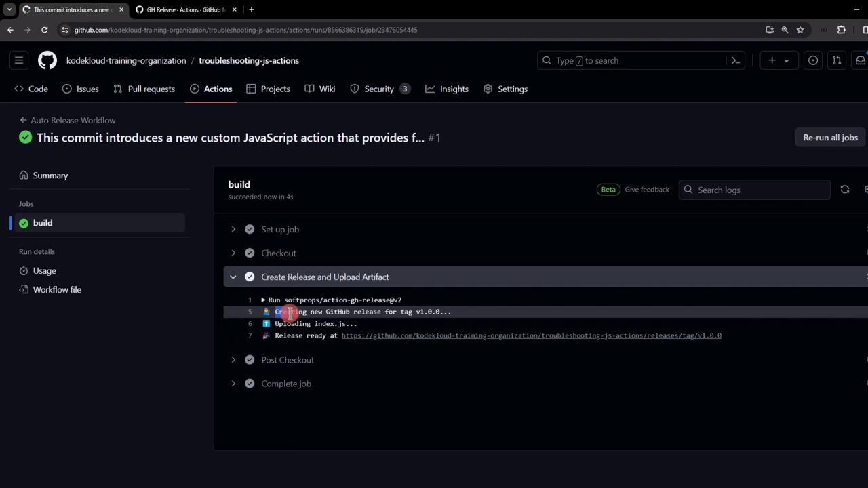Image resolution: width=868 pixels, height=488 pixels.
Task: Open the GitHub homepage logo
Action: click(47, 60)
